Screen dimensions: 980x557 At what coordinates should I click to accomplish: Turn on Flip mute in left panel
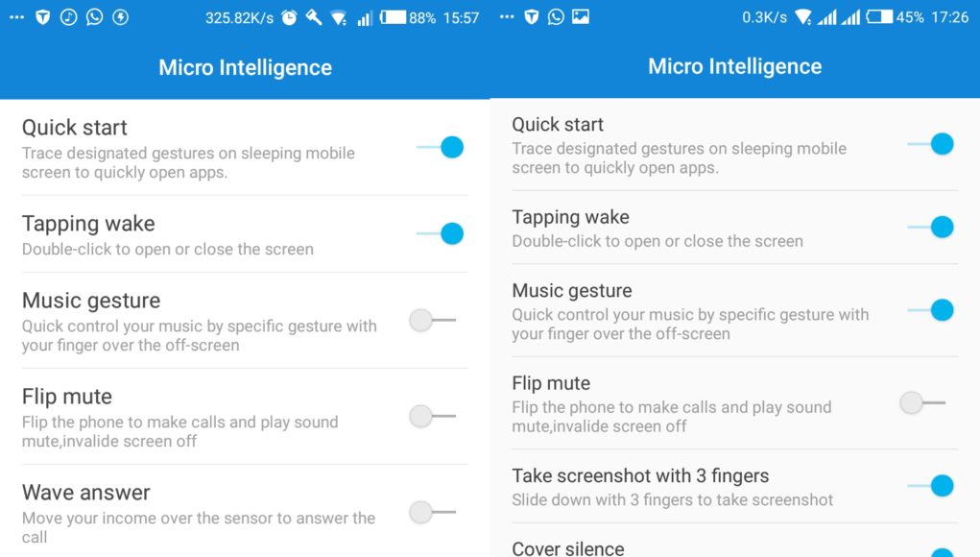pyautogui.click(x=433, y=416)
